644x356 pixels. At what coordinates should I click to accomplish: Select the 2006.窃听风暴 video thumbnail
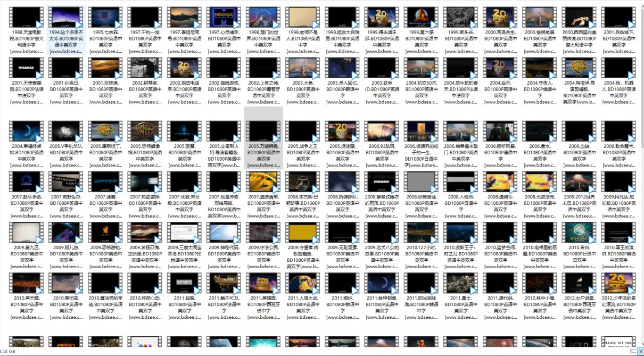tap(500, 131)
